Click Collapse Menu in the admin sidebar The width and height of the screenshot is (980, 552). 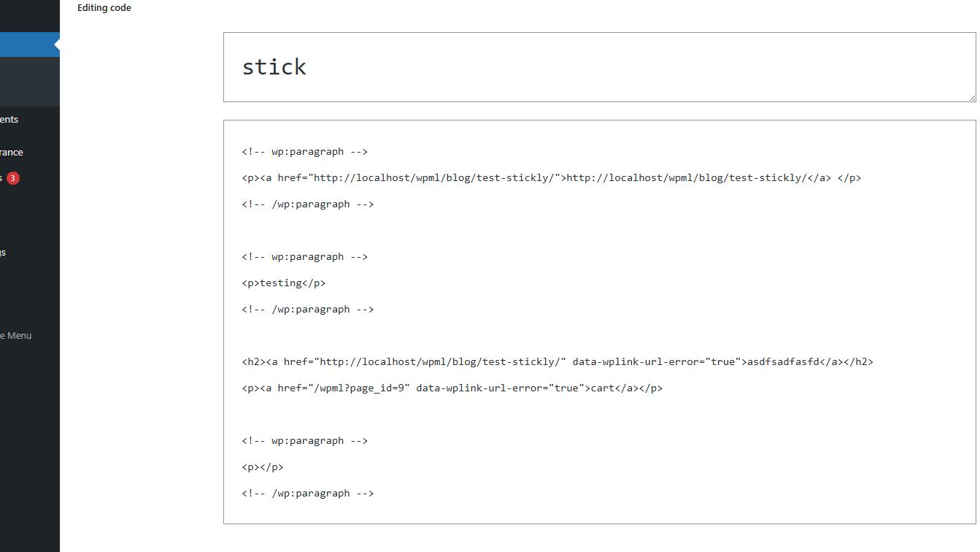16,335
